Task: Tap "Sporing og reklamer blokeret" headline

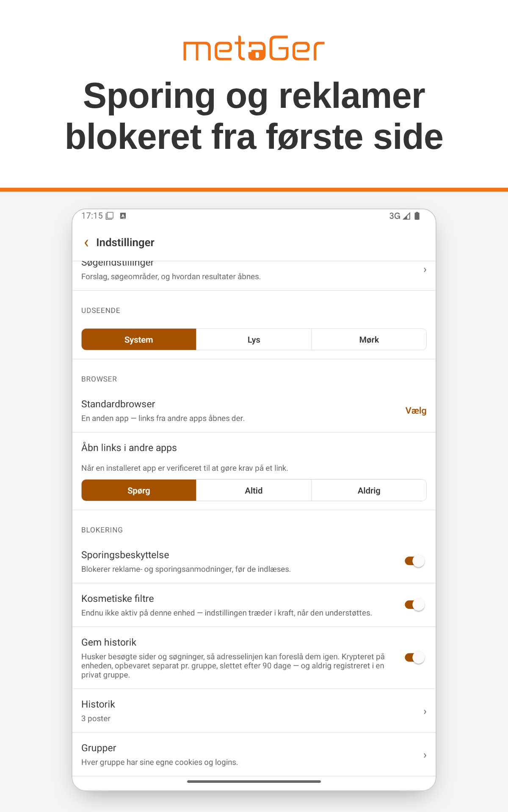Action: 254,116
